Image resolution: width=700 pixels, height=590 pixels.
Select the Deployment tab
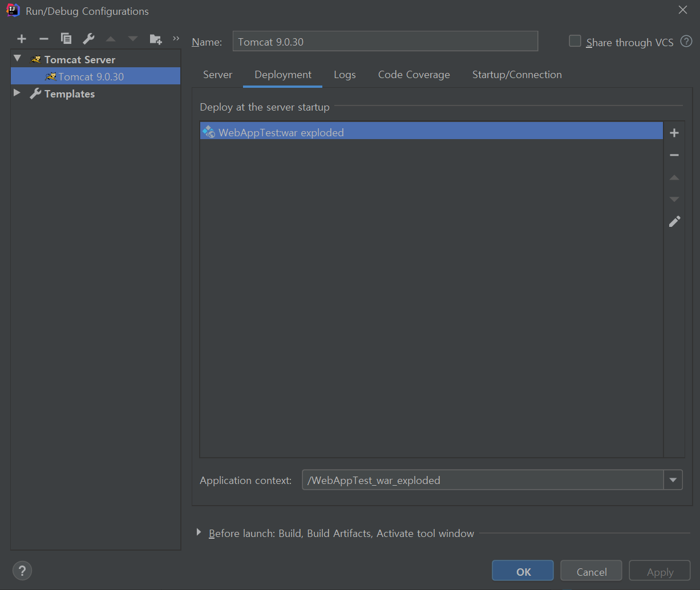(x=283, y=75)
